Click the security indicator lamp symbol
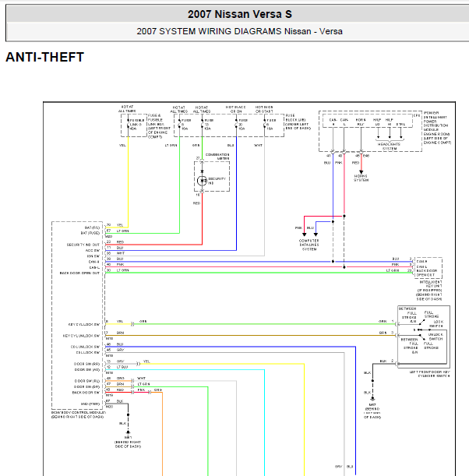469x476 pixels. 202,181
